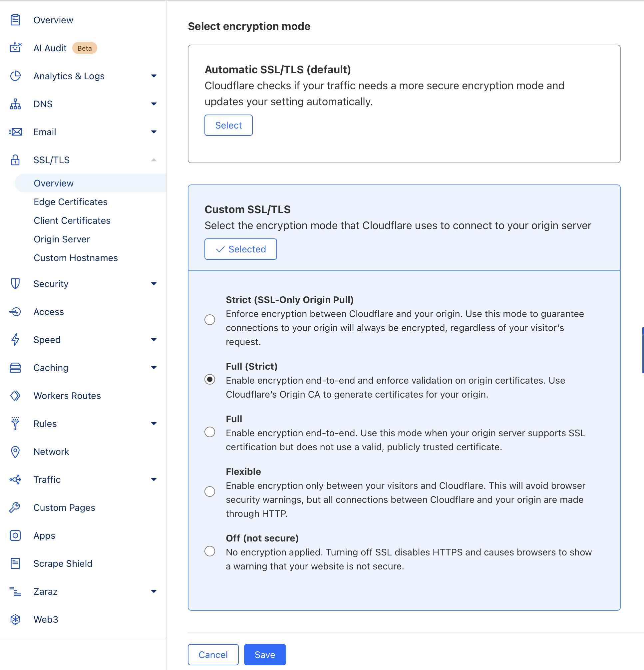Click the AI Audit robot icon
This screenshot has width=644, height=670.
[15, 48]
